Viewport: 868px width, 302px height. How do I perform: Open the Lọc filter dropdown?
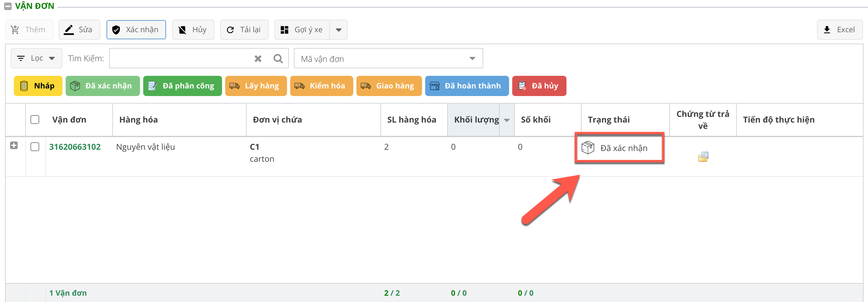click(x=36, y=58)
